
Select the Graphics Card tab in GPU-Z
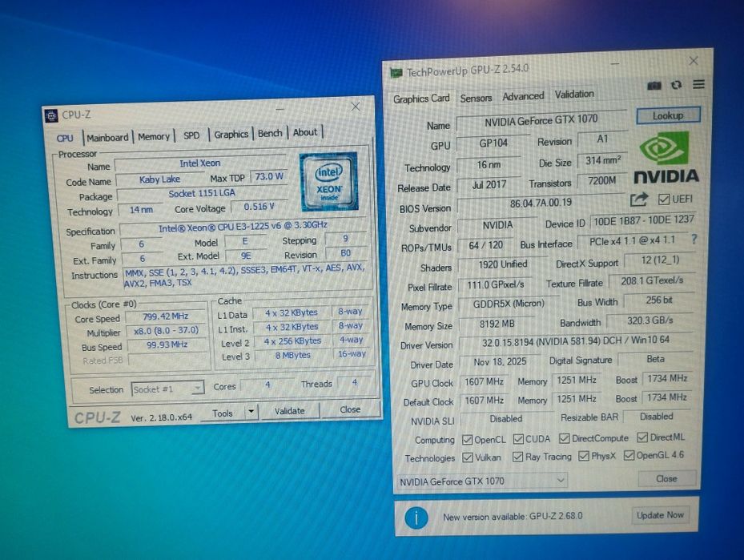[x=421, y=99]
